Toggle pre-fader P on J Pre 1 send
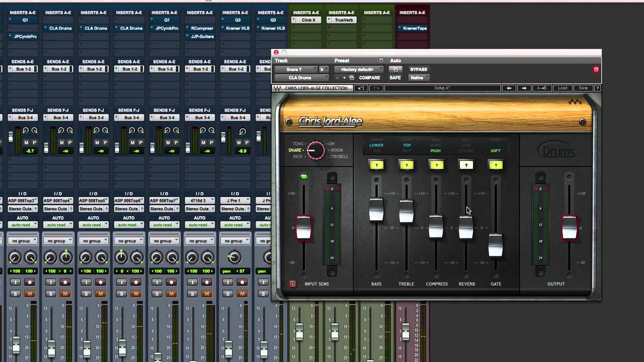The height and width of the screenshot is (362, 644). pos(247,143)
